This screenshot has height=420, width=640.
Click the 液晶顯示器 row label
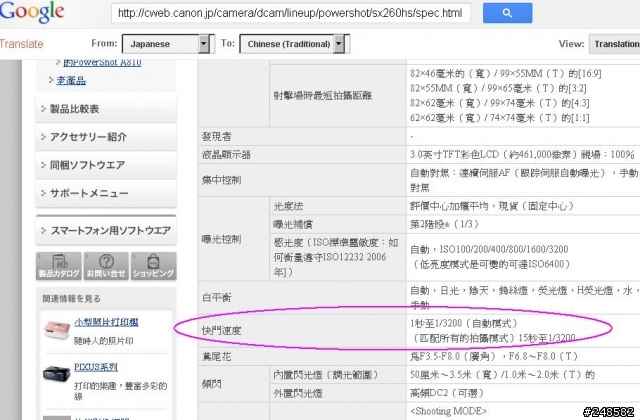pyautogui.click(x=226, y=155)
